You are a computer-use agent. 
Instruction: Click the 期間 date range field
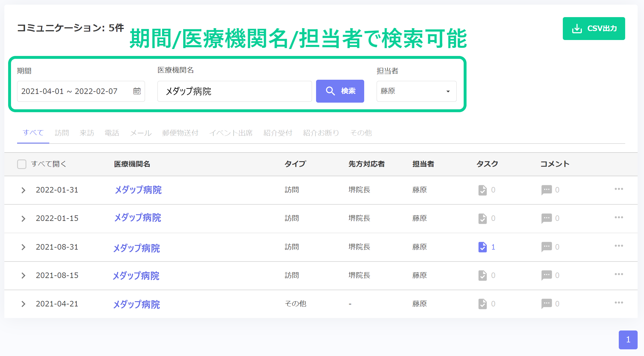[x=81, y=91]
